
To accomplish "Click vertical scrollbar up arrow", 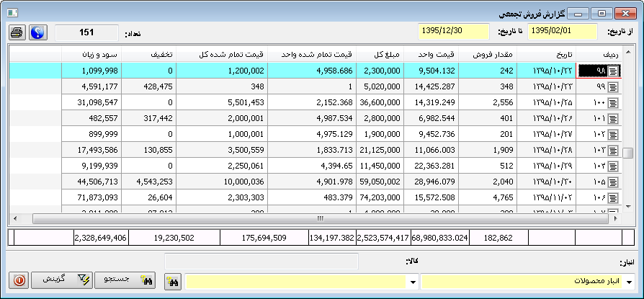I will (x=627, y=52).
